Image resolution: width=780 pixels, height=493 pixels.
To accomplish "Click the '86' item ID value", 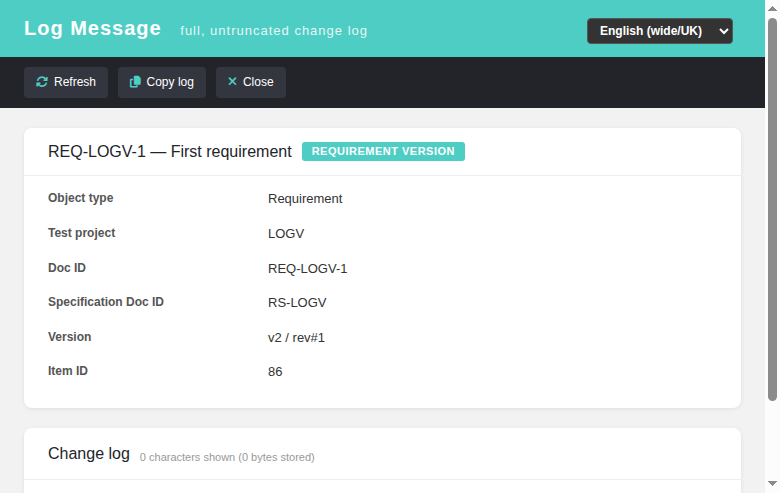I will (275, 372).
